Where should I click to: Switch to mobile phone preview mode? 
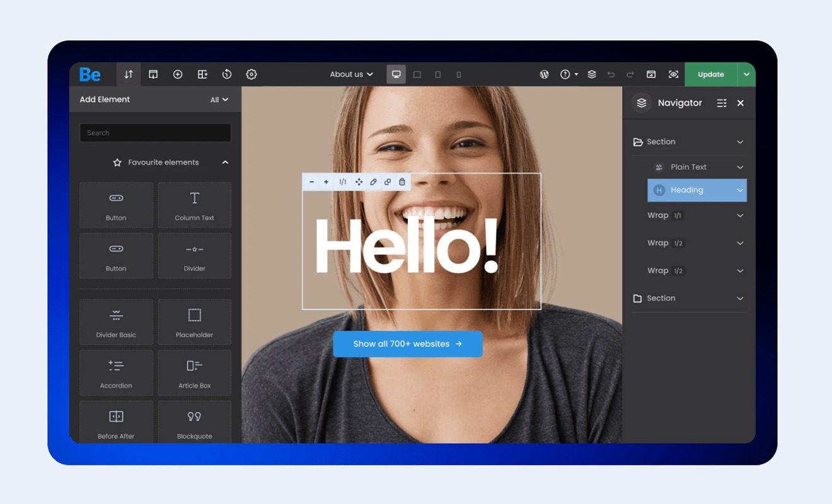click(x=459, y=74)
